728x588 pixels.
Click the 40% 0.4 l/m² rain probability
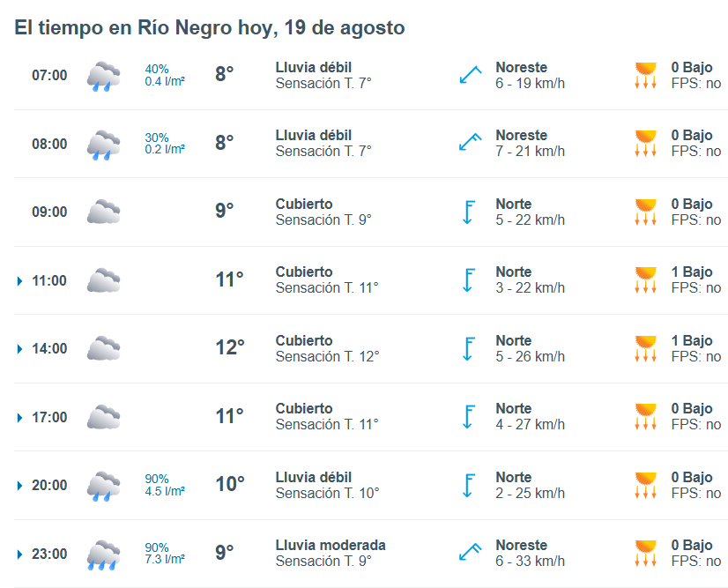(x=165, y=75)
